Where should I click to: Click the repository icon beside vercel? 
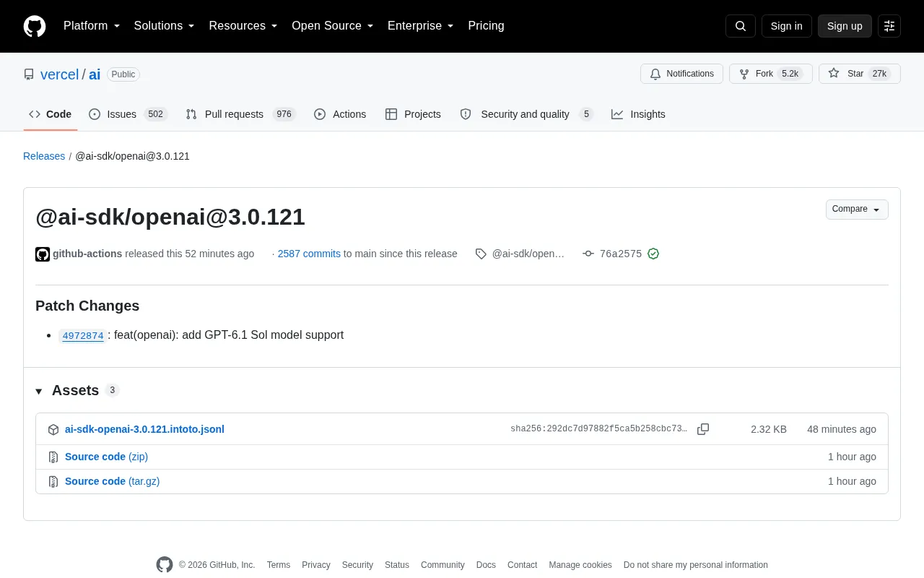29,74
